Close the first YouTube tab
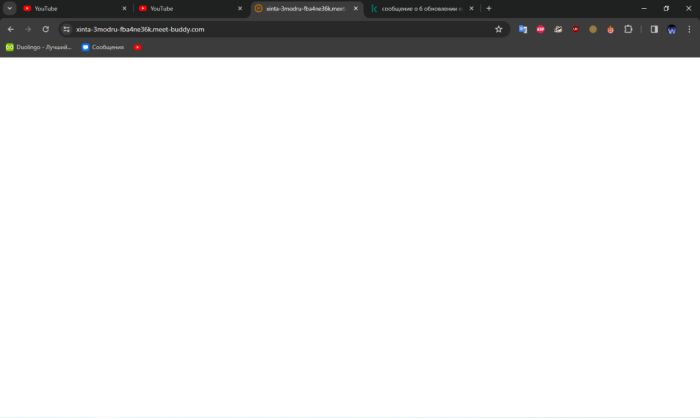 (124, 8)
